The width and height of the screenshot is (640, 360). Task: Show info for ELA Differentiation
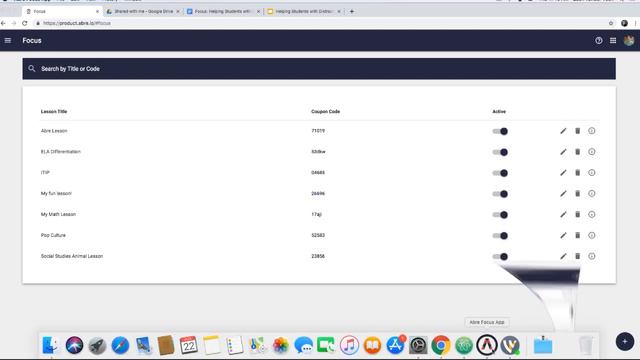click(592, 152)
